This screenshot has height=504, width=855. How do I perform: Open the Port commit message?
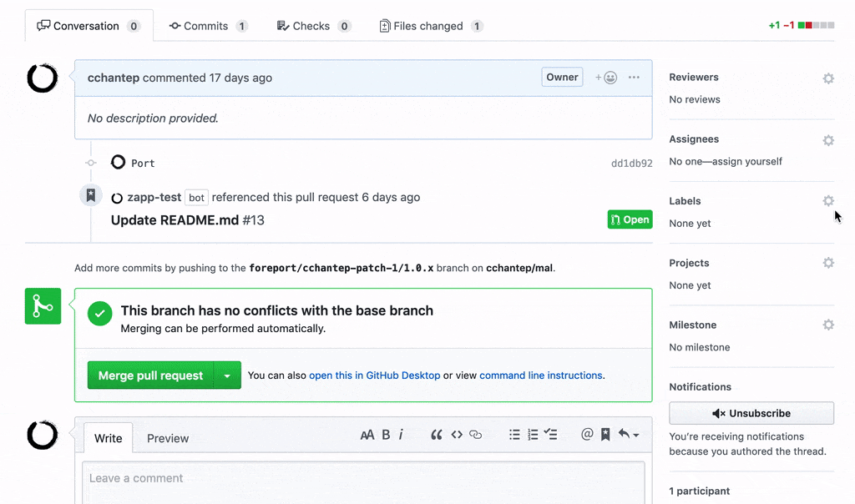coord(143,163)
